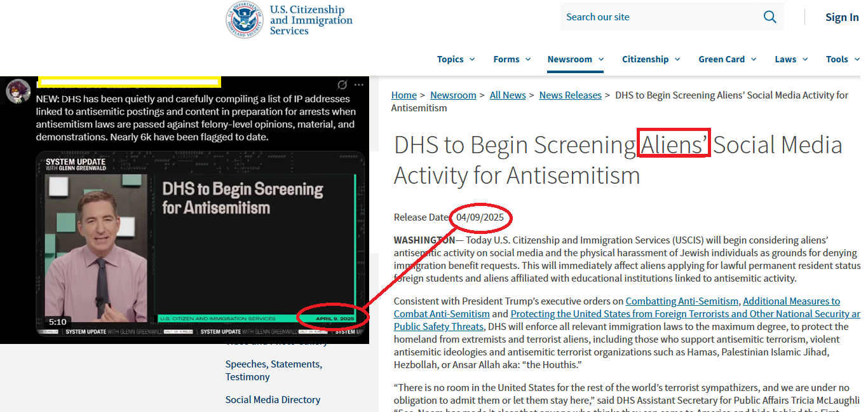Click the tweet text starting NEW: DHS

click(x=196, y=118)
